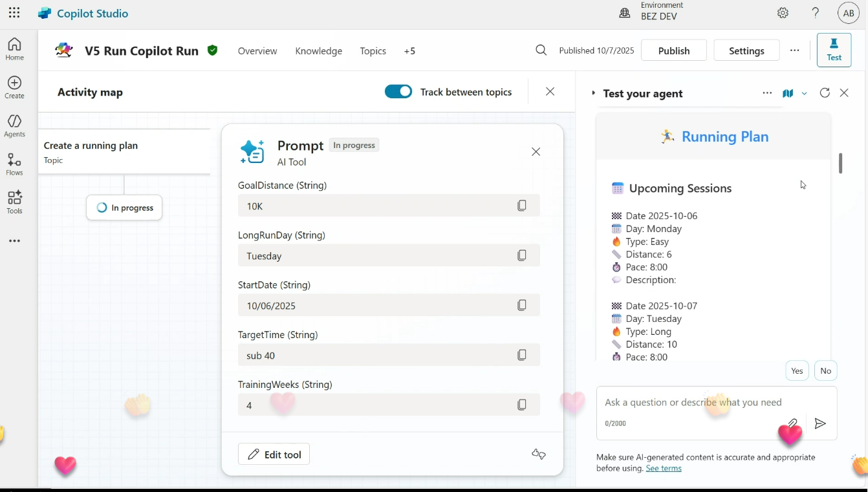Copy the StartDate field value
This screenshot has width=868, height=492.
tap(522, 305)
